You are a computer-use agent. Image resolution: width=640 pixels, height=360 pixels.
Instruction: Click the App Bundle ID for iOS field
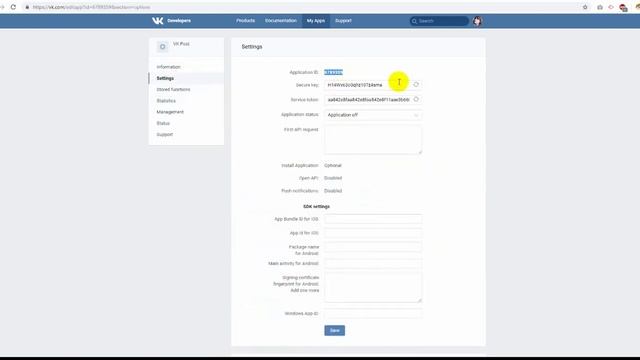373,219
